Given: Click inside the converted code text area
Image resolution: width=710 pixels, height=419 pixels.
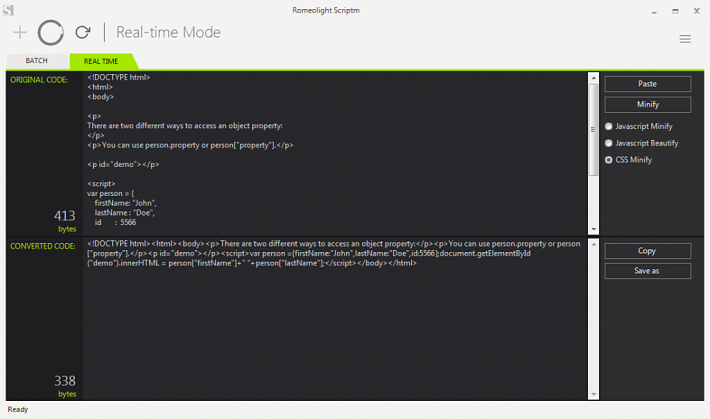Looking at the screenshot, I should [x=335, y=319].
